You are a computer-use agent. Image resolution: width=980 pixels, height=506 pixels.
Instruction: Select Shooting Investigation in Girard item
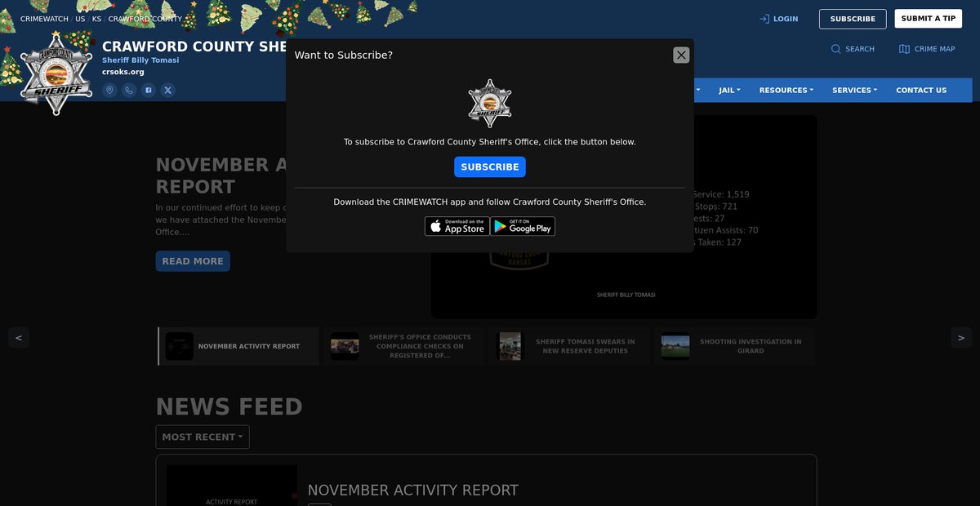[x=734, y=346]
